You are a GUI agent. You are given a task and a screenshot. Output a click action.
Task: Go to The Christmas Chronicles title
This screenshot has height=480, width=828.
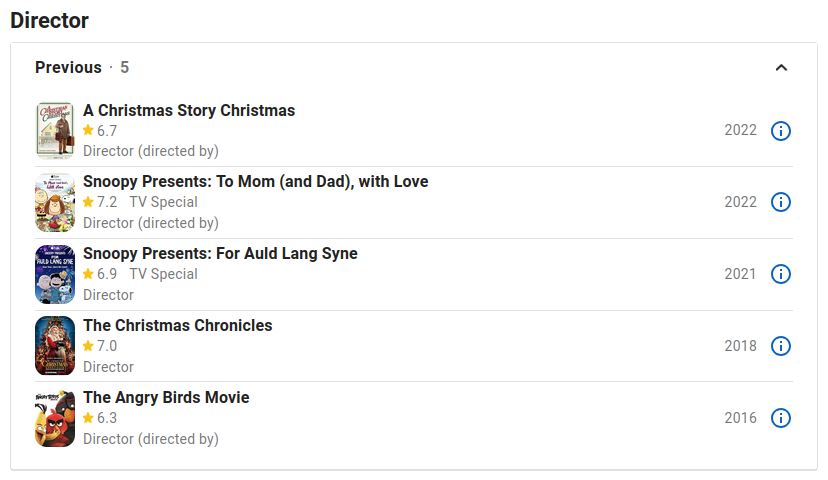[177, 325]
